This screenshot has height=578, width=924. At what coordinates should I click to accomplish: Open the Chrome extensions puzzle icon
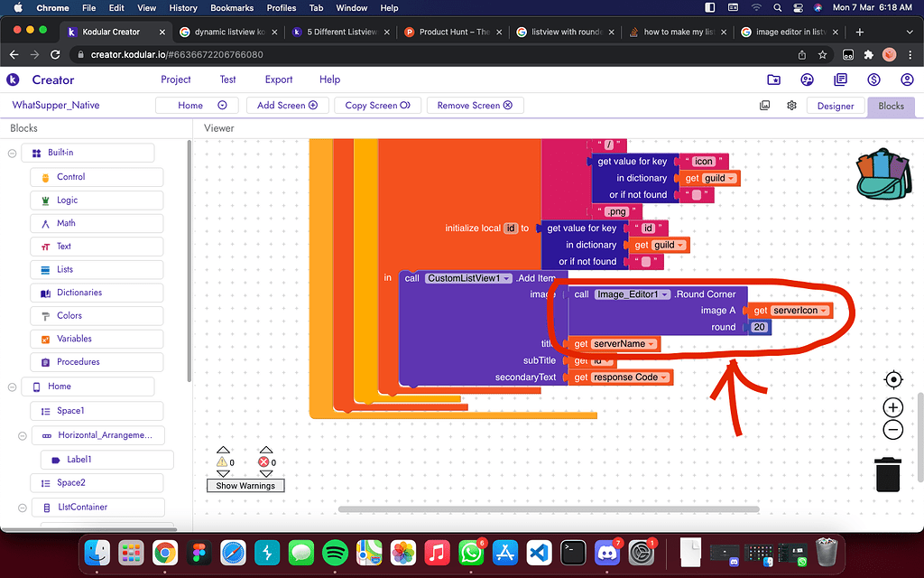click(868, 55)
